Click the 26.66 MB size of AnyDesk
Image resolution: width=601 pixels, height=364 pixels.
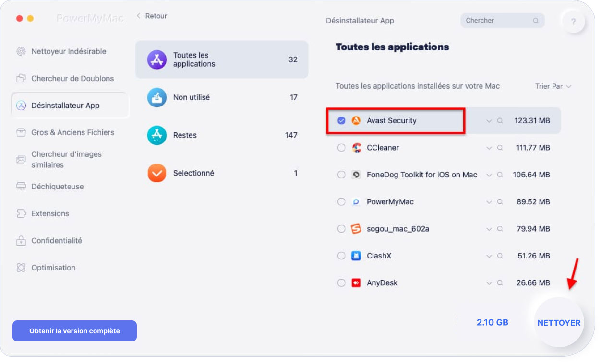533,283
